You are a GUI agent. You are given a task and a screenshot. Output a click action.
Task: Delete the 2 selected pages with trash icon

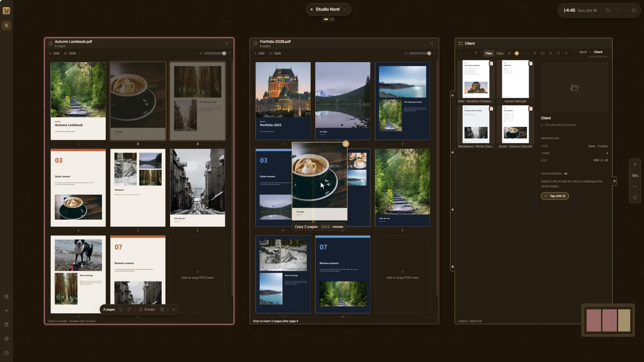(162, 310)
